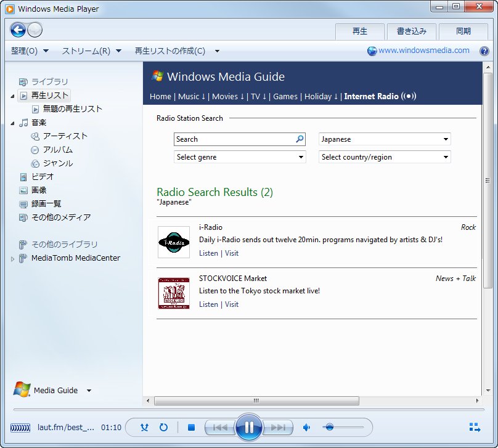Viewport: 498px width, 448px height.
Task: Open the 整理(O) dropdown menu
Action: 30,51
